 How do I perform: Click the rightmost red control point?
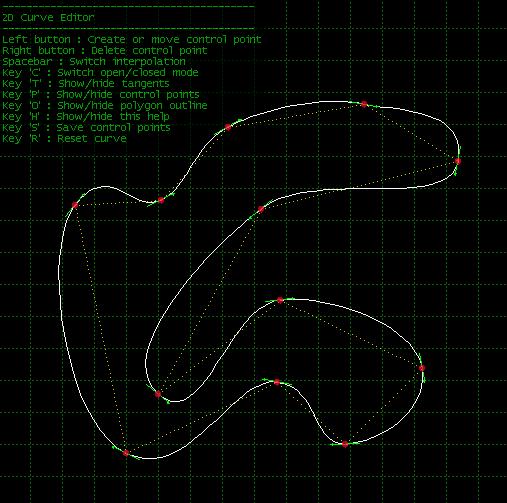pyautogui.click(x=458, y=161)
